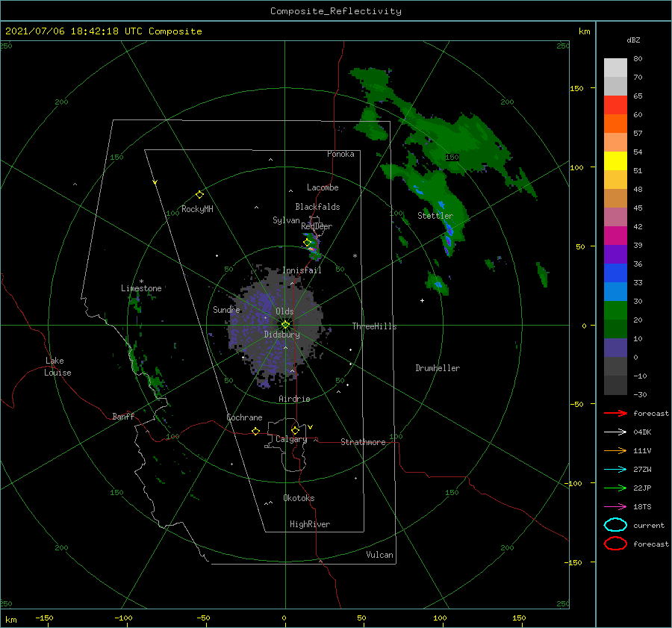Screen dimensions: 672x628
Task: Click the slate purple 0-10 dBZ swatch
Action: [x=615, y=348]
